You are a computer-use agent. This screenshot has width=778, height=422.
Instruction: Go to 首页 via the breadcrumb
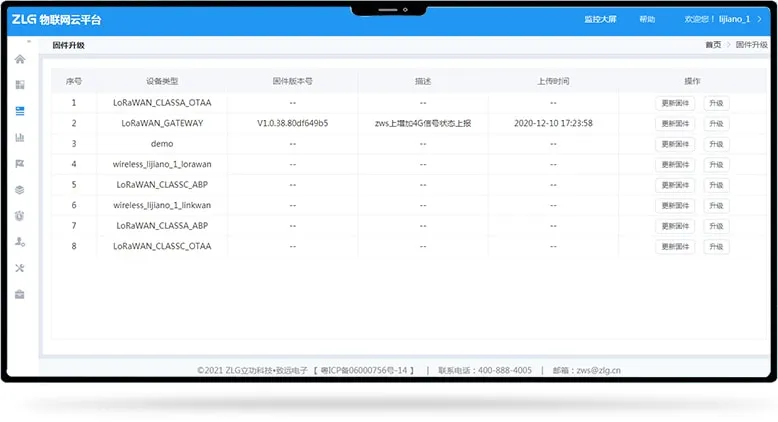tap(713, 45)
